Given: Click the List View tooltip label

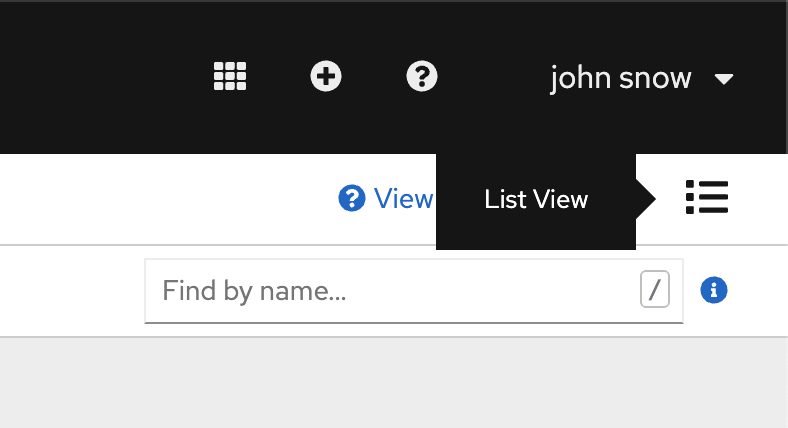Looking at the screenshot, I should 536,199.
